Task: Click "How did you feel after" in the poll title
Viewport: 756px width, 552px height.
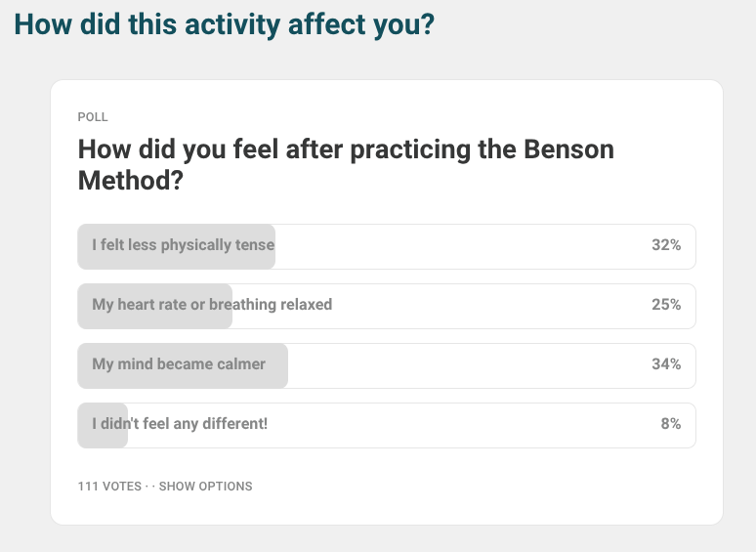Action: click(x=211, y=149)
